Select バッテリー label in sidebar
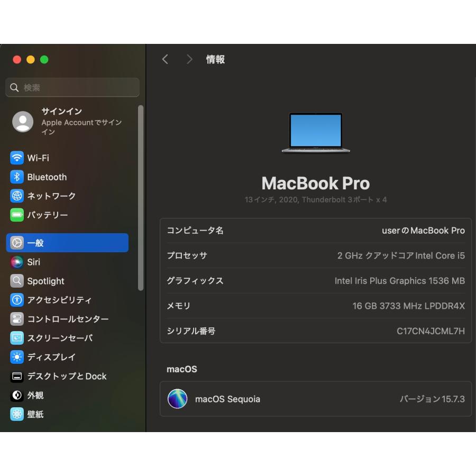The image size is (476, 476). (x=48, y=215)
